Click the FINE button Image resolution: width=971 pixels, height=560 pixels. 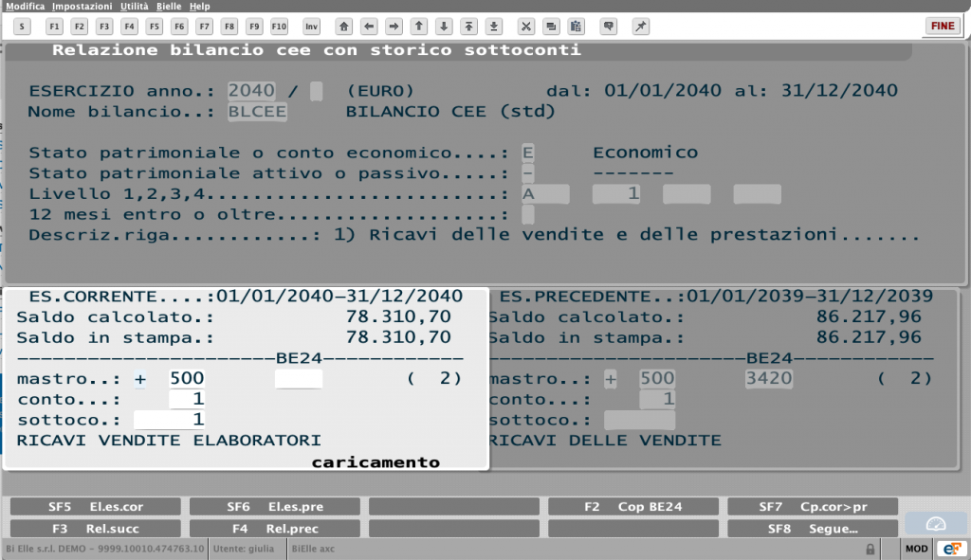943,26
